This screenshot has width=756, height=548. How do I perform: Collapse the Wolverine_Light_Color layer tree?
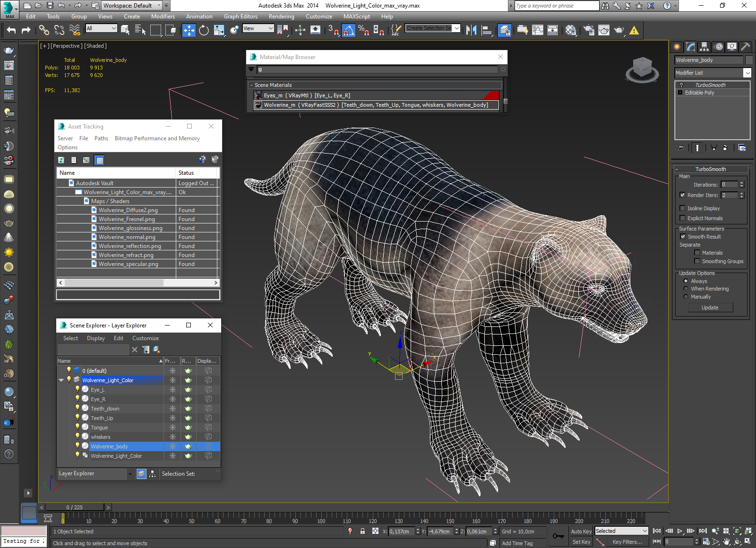pos(61,380)
